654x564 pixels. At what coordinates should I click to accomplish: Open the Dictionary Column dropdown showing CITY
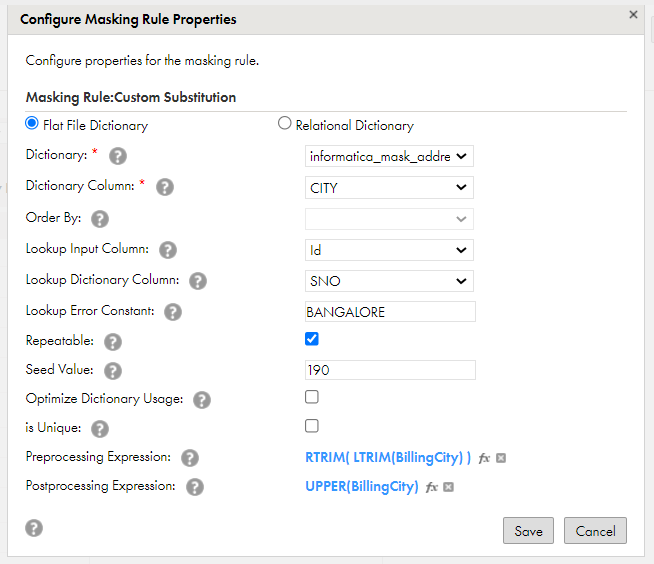pos(389,187)
